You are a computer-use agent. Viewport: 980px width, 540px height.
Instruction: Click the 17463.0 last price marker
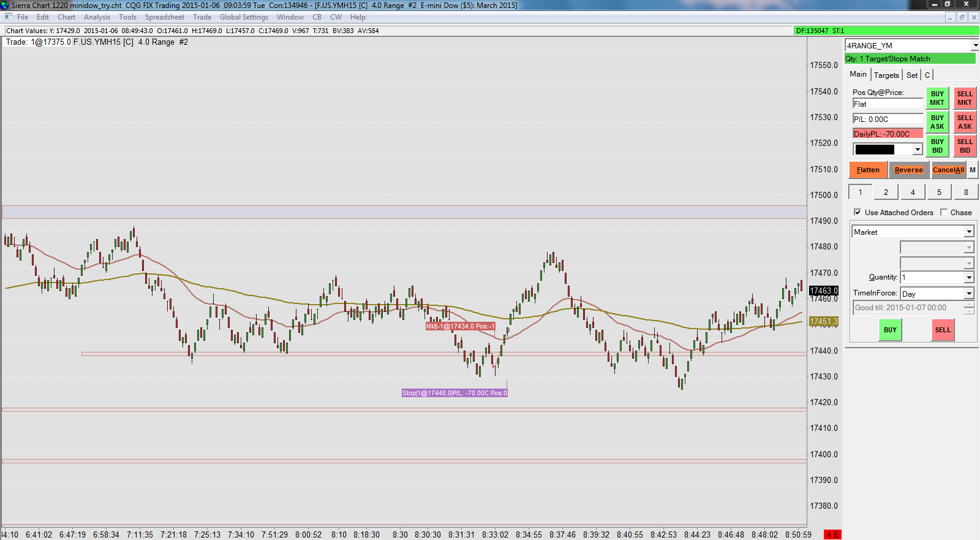click(824, 291)
